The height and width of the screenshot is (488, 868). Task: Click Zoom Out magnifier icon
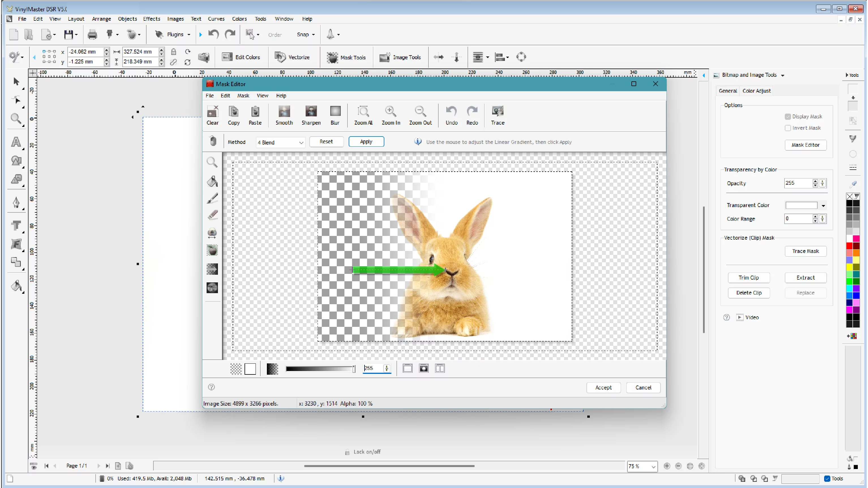pos(420,112)
